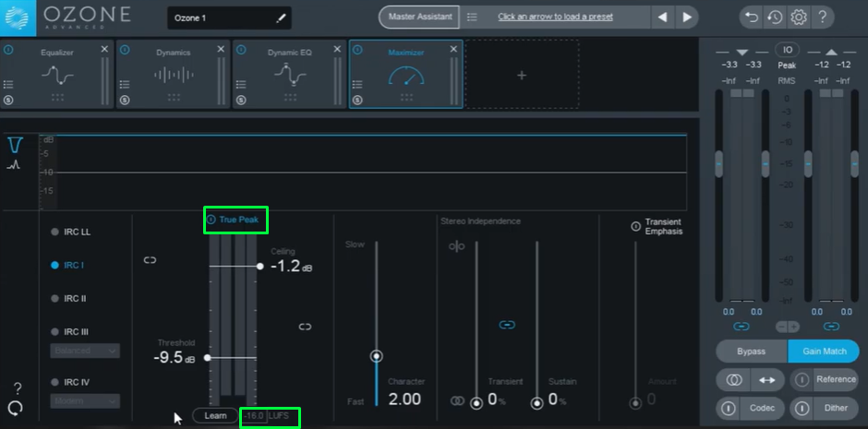The height and width of the screenshot is (429, 868).
Task: Click the swap channels arrows icon
Action: (x=766, y=379)
